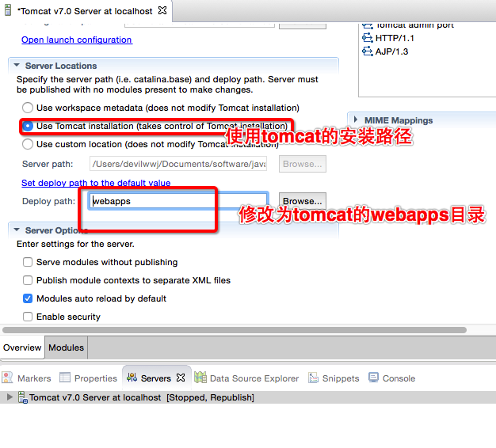Click the Properties view icon

tap(65, 378)
